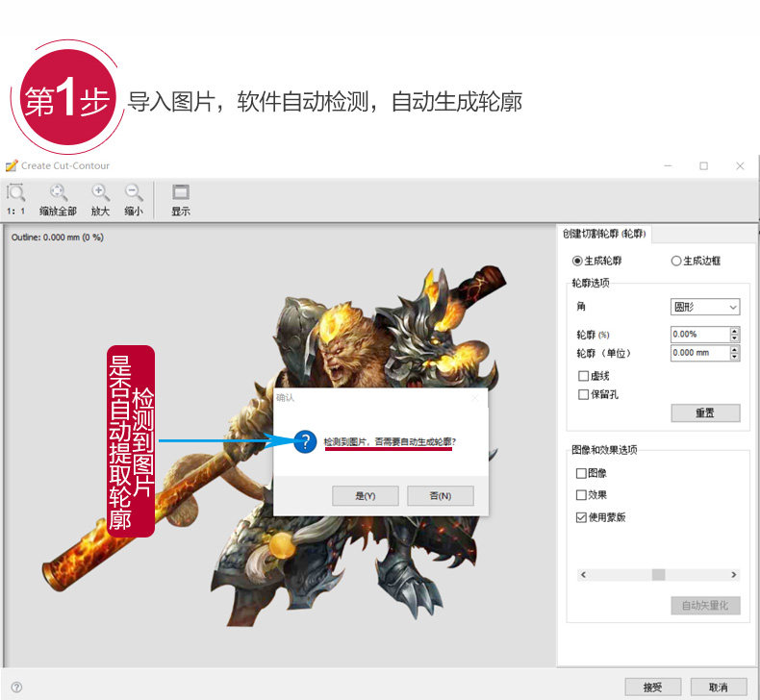760x700 pixels.
Task: Uncheck the 使用蒙版 use mask checkbox
Action: pyautogui.click(x=581, y=517)
